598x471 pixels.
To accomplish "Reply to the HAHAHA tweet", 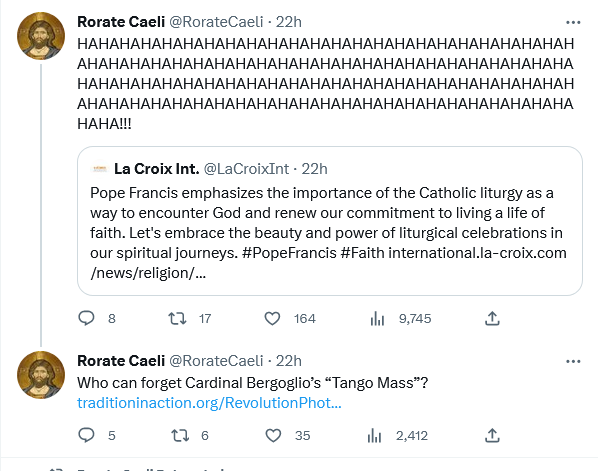I will pyautogui.click(x=86, y=318).
